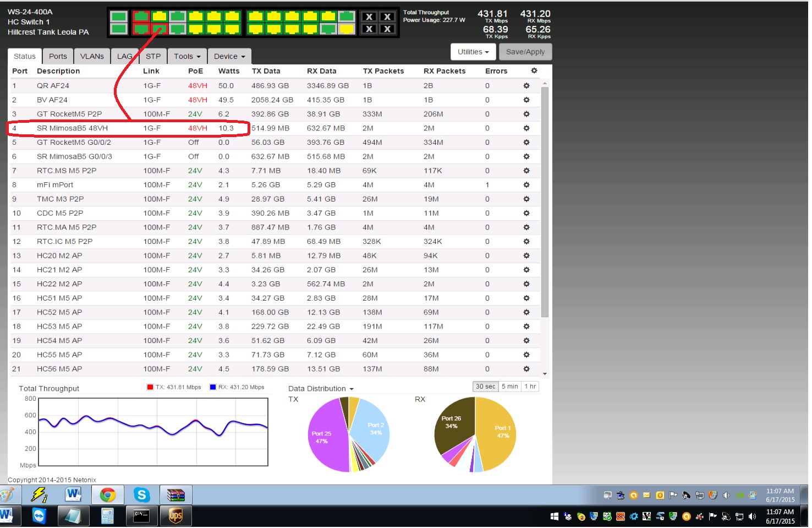Click the Total Throughput line graph

pos(153,432)
